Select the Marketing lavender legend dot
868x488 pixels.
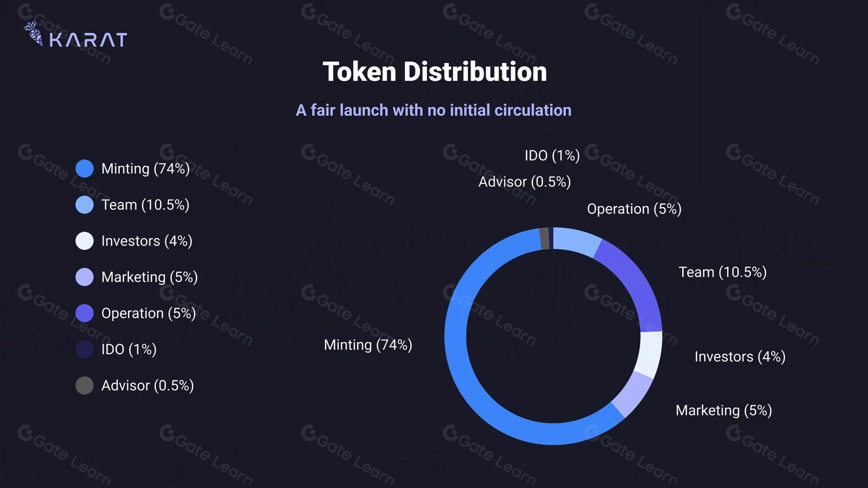click(85, 277)
